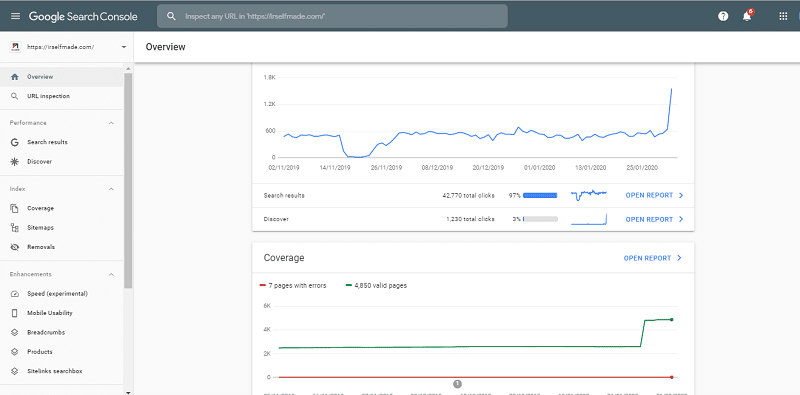800x395 pixels.
Task: Collapse the Performance section chevron
Action: [111, 123]
